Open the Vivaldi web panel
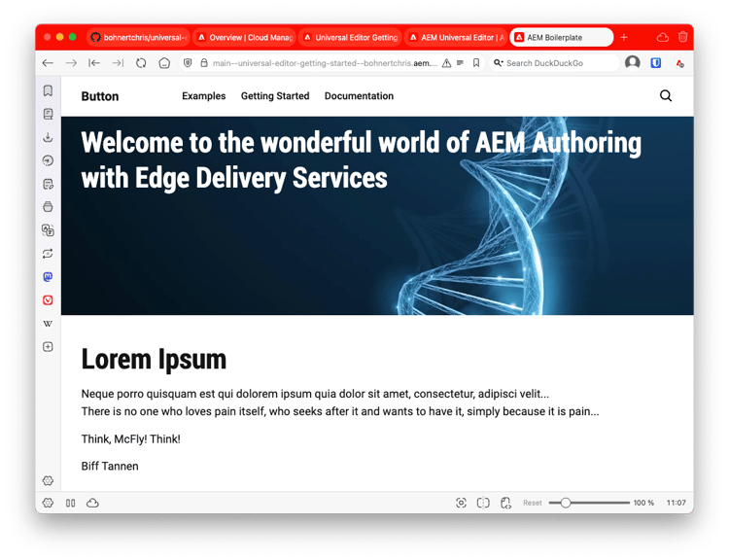The width and height of the screenshot is (729, 560). point(48,300)
